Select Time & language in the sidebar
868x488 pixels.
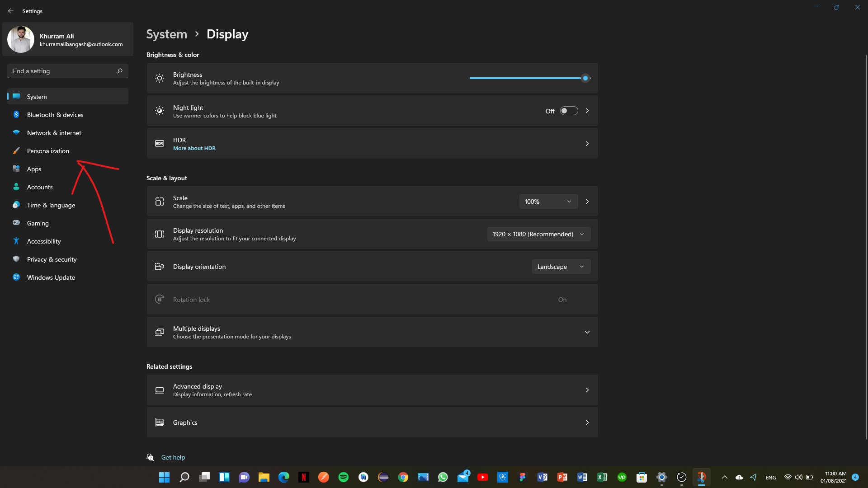50,205
